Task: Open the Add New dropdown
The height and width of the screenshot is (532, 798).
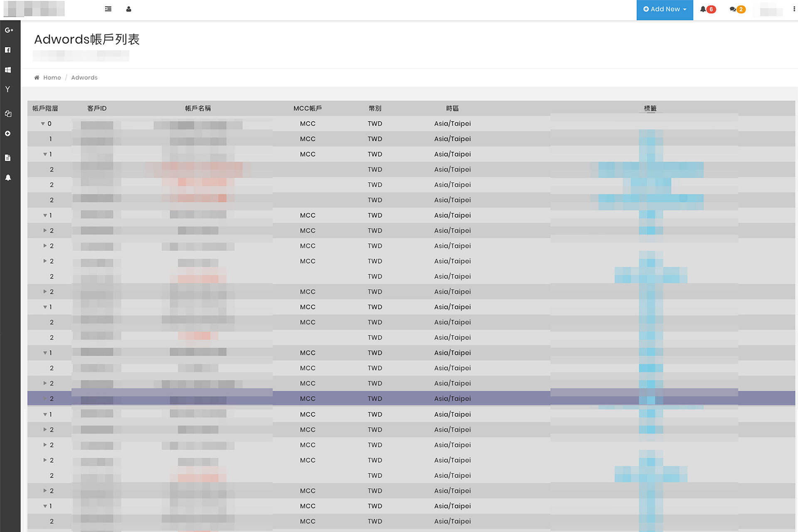Action: point(665,10)
